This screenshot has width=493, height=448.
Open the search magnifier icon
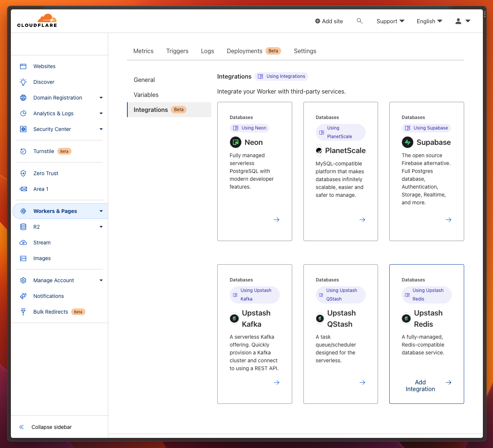[360, 21]
